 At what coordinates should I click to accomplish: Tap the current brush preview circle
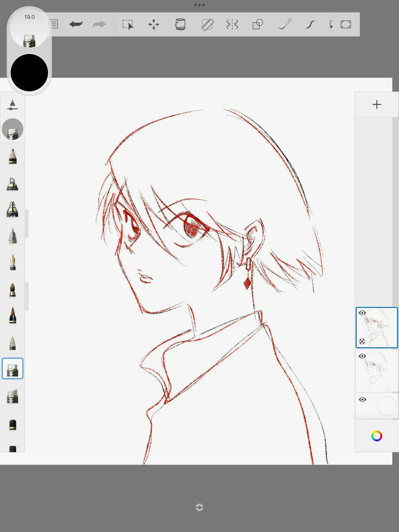point(13,129)
